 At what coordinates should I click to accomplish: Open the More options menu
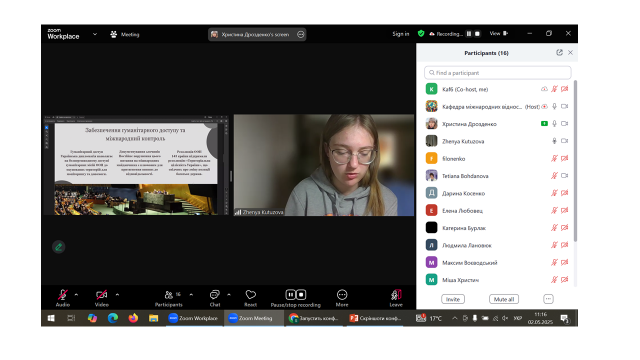(x=342, y=298)
